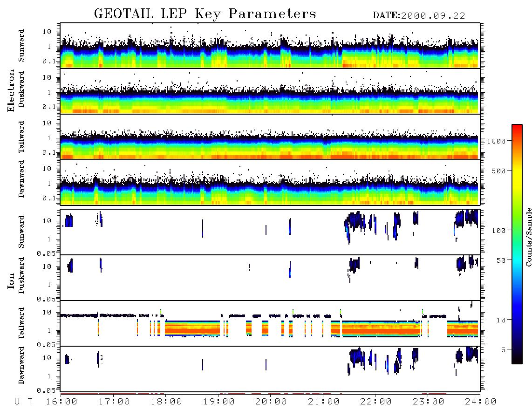This screenshot has width=532, height=410.
Task: Click the Ion Tailward spectrogram panel
Action: pyautogui.click(x=270, y=323)
